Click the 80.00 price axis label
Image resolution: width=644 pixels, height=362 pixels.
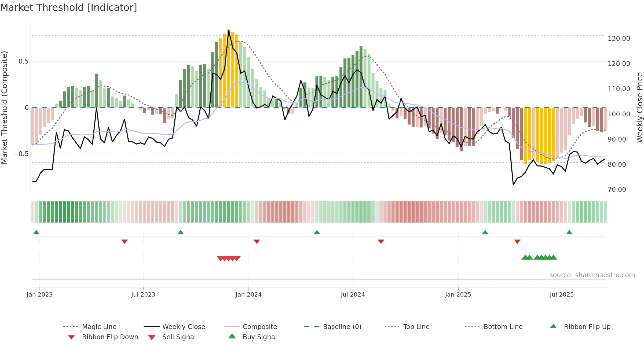tap(617, 165)
